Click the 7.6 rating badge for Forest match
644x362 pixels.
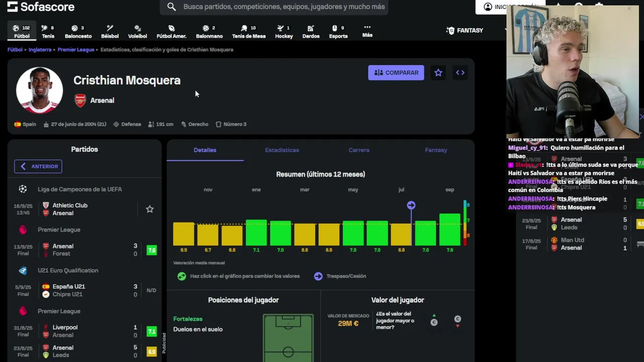click(x=151, y=250)
